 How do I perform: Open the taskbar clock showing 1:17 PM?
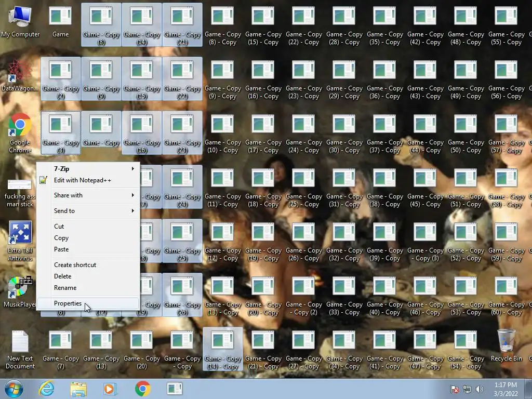click(506, 389)
